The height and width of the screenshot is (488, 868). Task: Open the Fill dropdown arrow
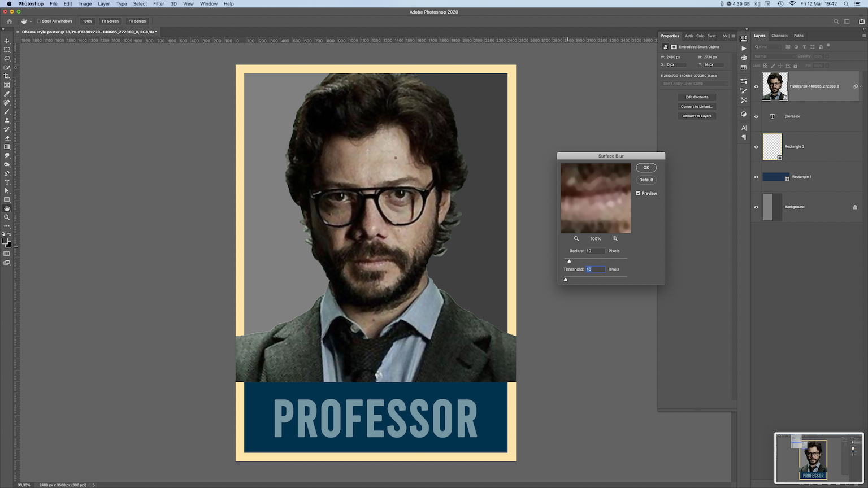(x=827, y=66)
